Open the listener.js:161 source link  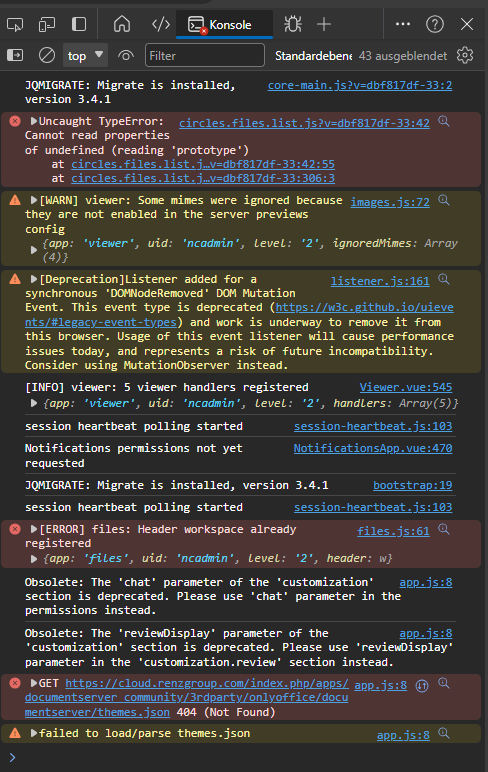point(380,281)
